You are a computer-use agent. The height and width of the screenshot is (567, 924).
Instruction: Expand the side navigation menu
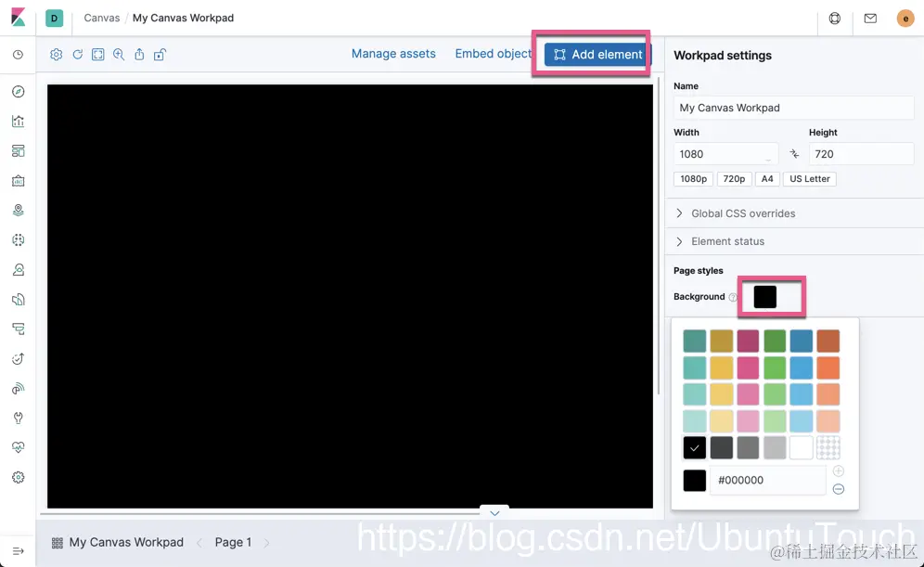point(19,551)
